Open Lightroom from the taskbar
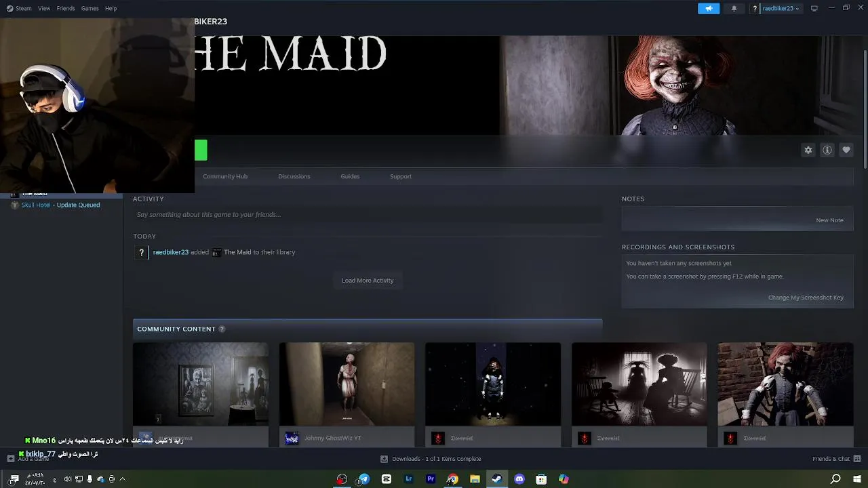Viewport: 868px width, 488px height. [408, 479]
